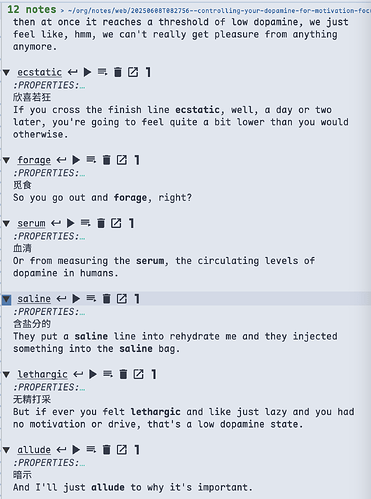Open serum note in external link icon

(x=116, y=223)
